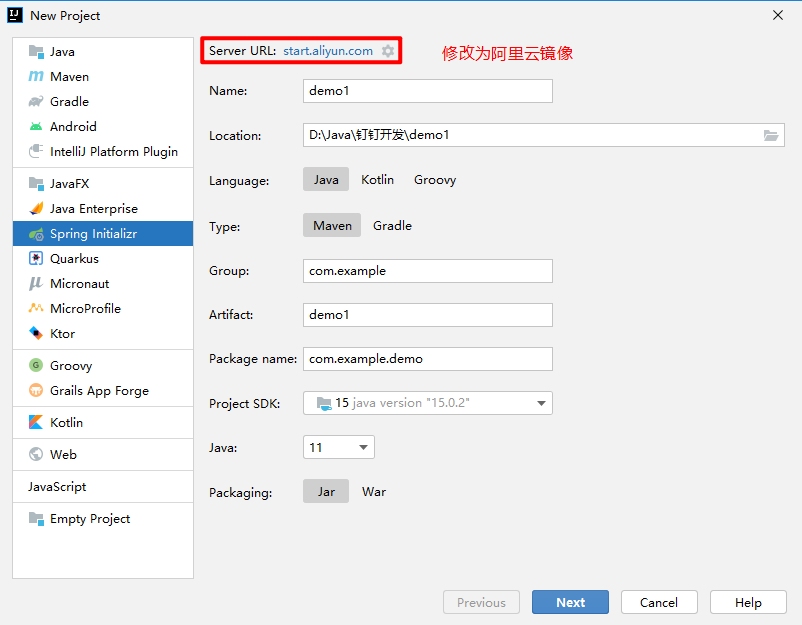Click the Quarkus icon
This screenshot has width=802, height=625.
(36, 258)
